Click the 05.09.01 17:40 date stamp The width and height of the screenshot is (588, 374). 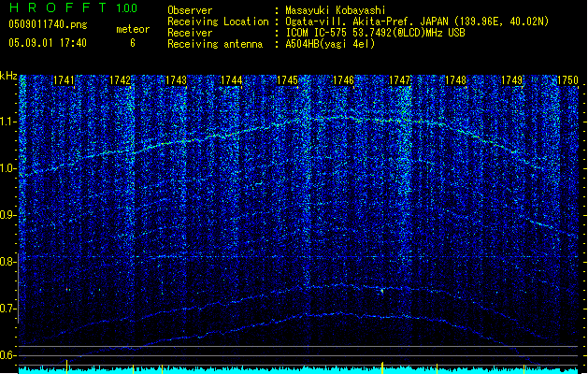coord(47,43)
